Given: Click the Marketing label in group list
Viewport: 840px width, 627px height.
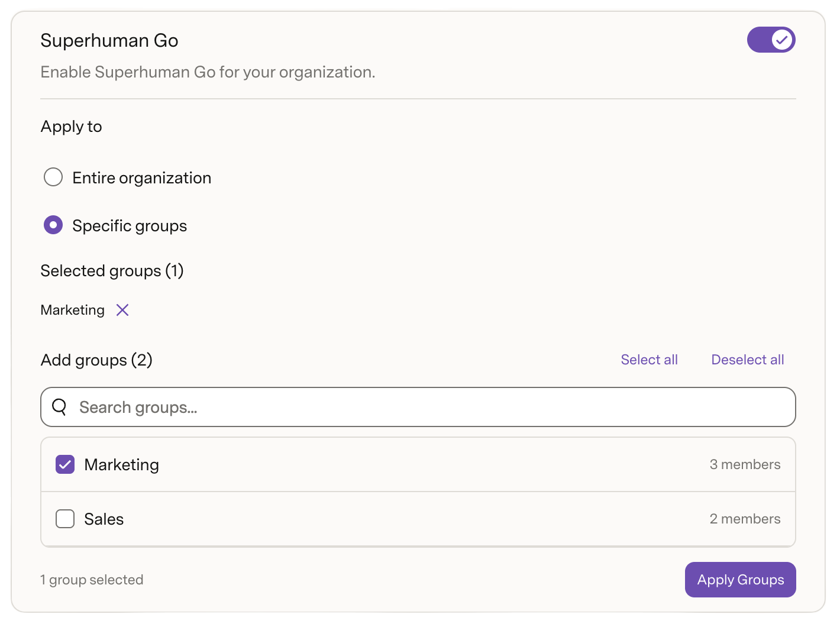Looking at the screenshot, I should pos(121,465).
